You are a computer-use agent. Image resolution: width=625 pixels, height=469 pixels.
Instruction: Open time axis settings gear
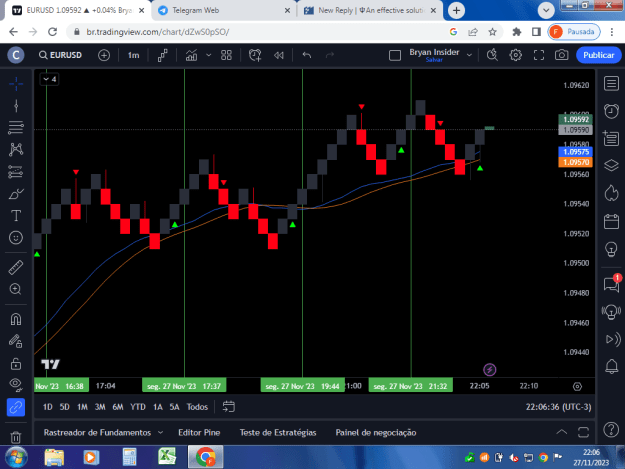577,386
